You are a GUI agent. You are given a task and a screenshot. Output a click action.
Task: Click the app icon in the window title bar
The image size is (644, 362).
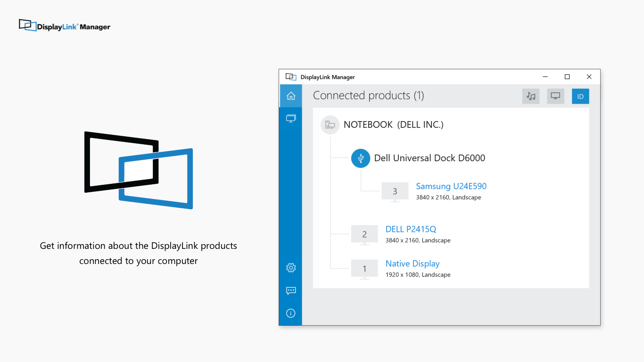(x=290, y=76)
